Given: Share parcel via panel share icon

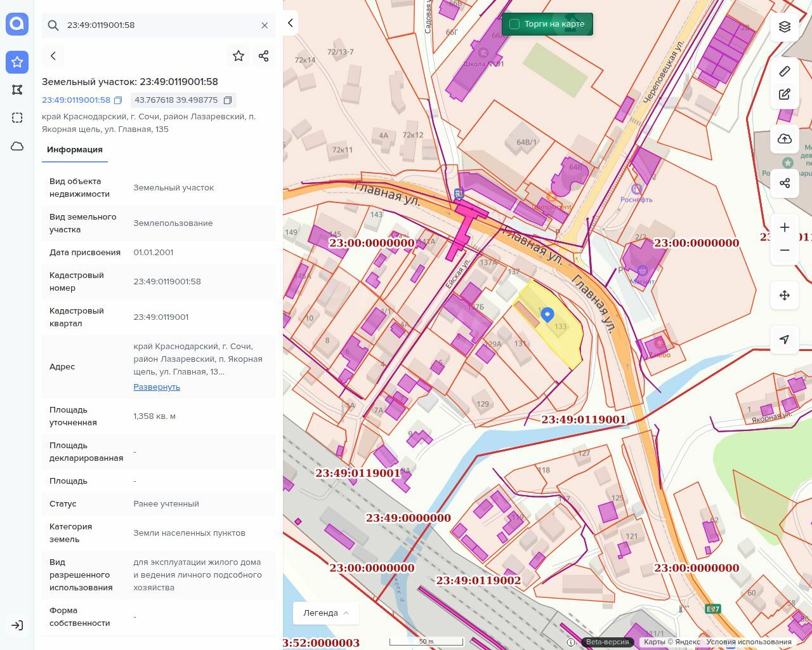Looking at the screenshot, I should pos(264,56).
